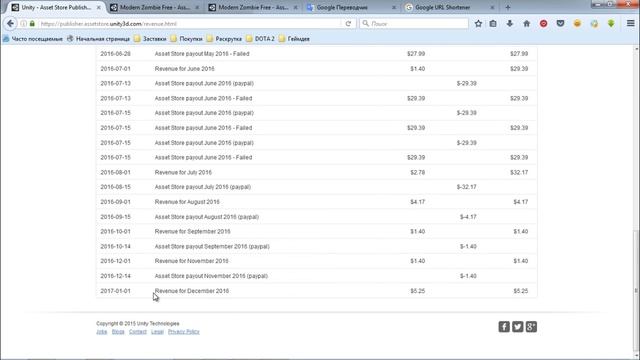Select 'Revenue for July 2016' description
The image size is (640, 360).
183,172
